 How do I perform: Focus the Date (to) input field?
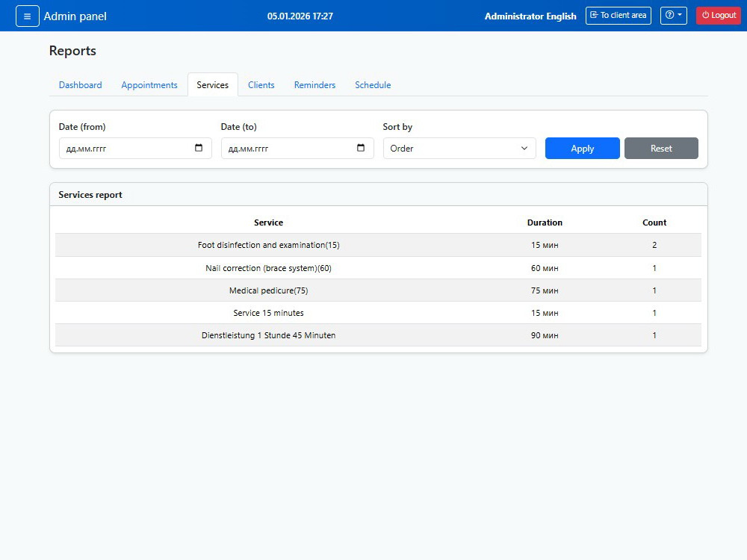click(297, 148)
